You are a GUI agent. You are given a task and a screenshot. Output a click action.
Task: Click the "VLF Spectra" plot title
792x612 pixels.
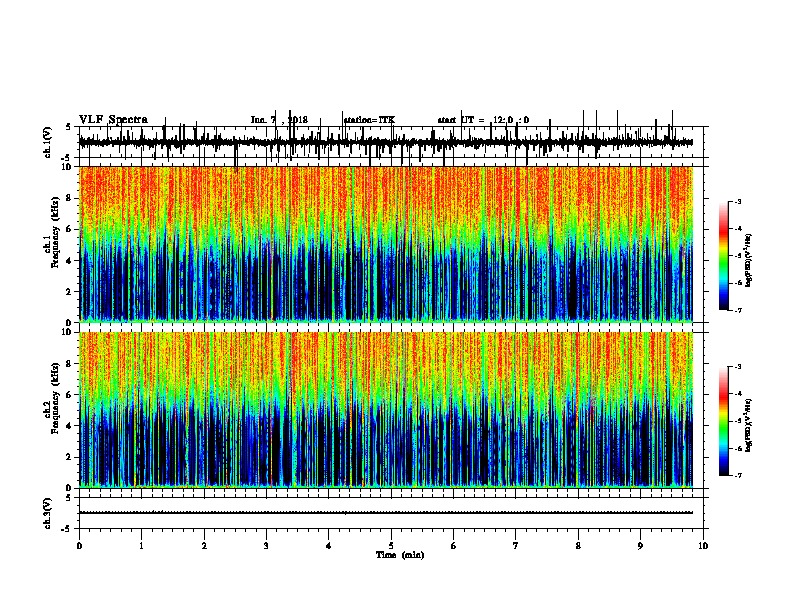113,120
